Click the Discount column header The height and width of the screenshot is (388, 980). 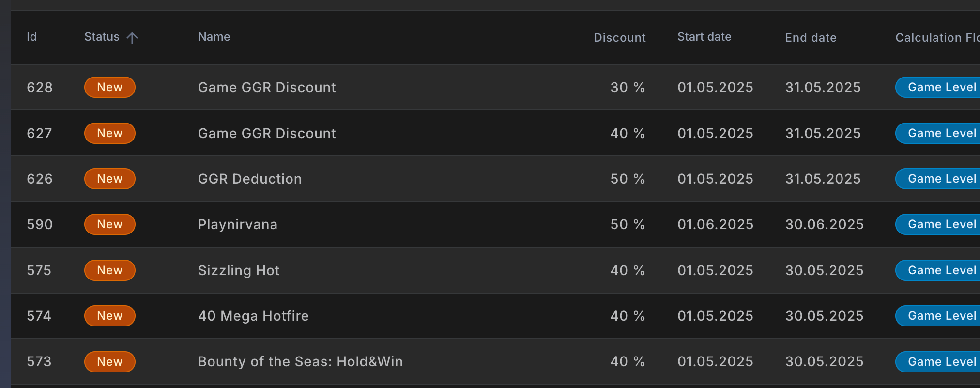pyautogui.click(x=619, y=37)
